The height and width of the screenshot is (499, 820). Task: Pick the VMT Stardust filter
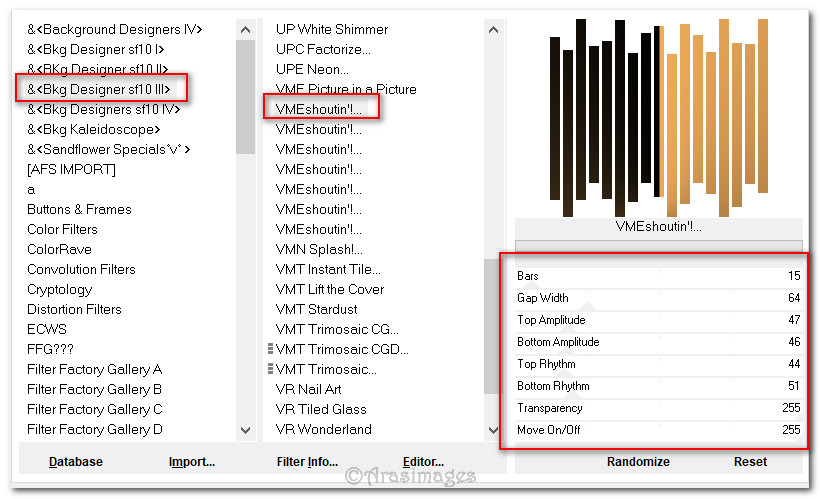pyautogui.click(x=316, y=309)
